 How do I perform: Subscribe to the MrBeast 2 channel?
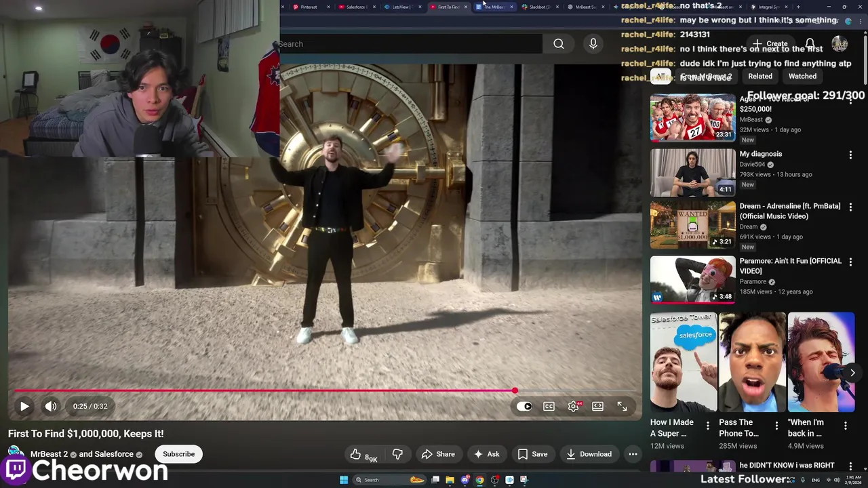coord(178,454)
